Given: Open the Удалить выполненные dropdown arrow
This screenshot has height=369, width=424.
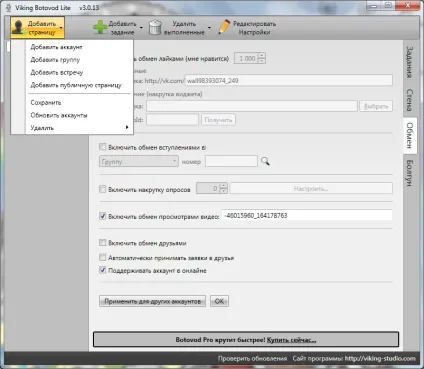Looking at the screenshot, I should (209, 28).
